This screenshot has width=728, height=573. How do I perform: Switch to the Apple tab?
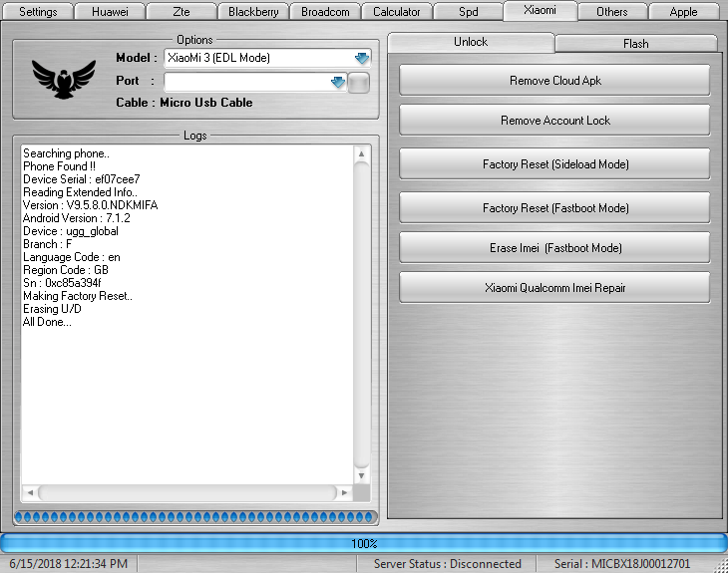click(683, 12)
